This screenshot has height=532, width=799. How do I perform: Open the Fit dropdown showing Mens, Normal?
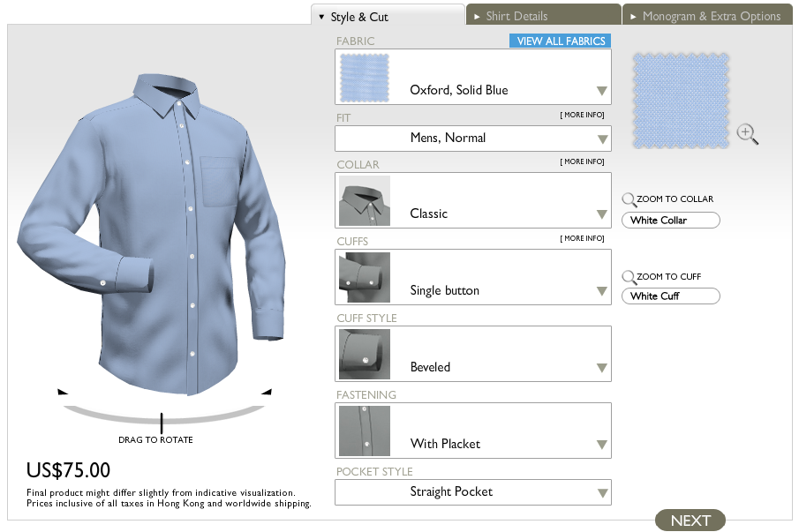click(x=473, y=139)
